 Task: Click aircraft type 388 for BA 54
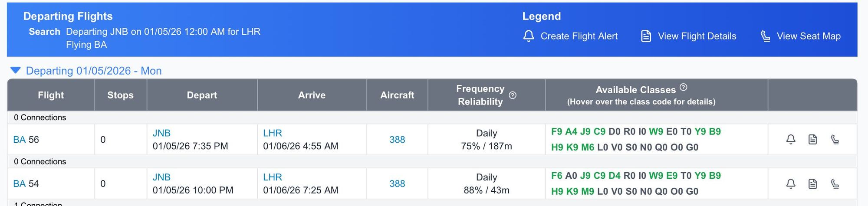(397, 184)
